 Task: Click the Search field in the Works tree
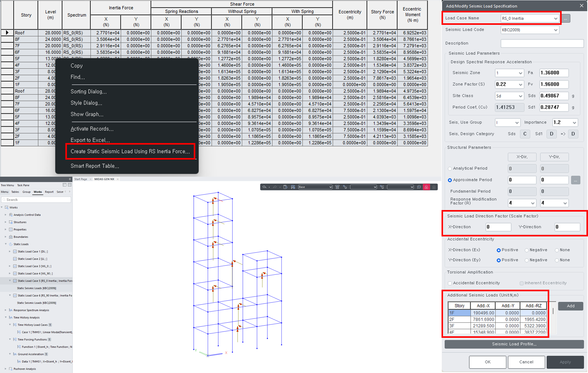coord(36,199)
